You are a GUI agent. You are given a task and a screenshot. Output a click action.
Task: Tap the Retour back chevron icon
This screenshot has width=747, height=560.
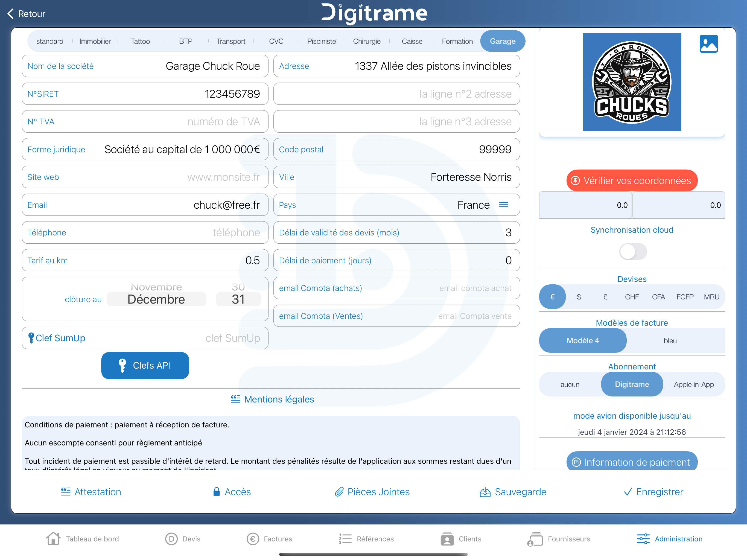(10, 14)
